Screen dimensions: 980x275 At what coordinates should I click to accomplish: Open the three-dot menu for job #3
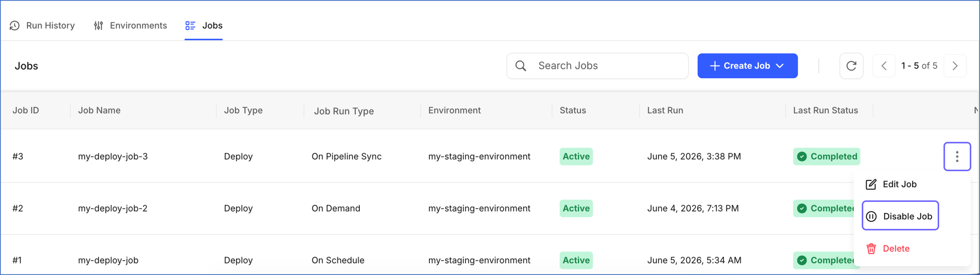pyautogui.click(x=957, y=156)
